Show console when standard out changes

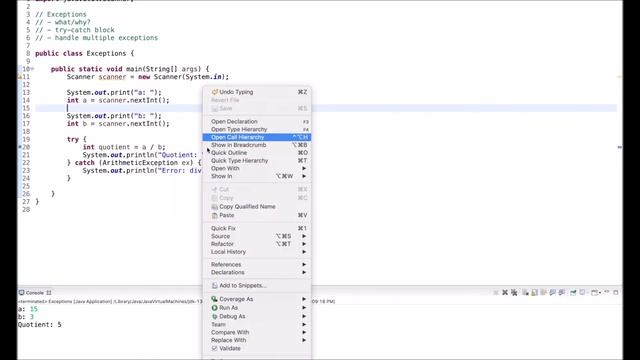coord(553,292)
